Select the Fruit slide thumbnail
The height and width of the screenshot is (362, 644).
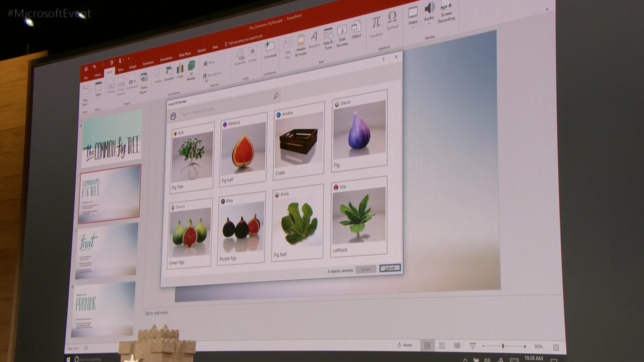[107, 251]
